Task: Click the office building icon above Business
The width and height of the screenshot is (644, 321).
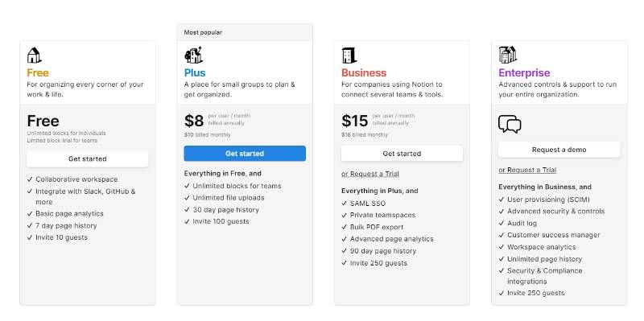Action: coord(349,56)
